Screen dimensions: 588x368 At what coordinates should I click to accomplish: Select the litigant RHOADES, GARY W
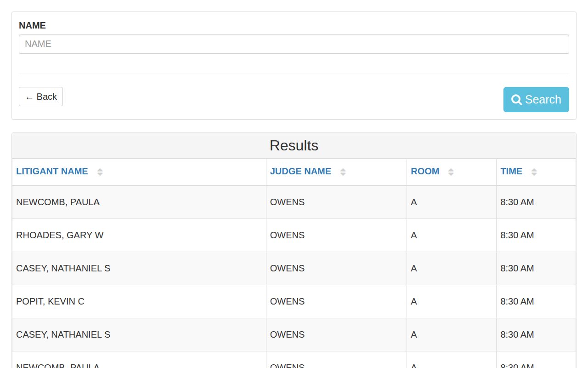coord(60,235)
